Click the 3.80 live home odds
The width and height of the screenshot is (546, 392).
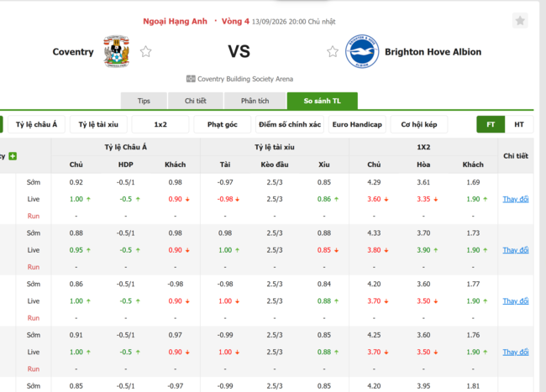click(374, 250)
